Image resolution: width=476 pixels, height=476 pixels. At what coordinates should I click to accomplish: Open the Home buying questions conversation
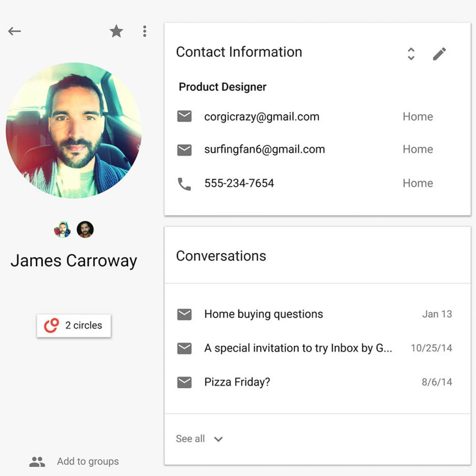pos(263,314)
